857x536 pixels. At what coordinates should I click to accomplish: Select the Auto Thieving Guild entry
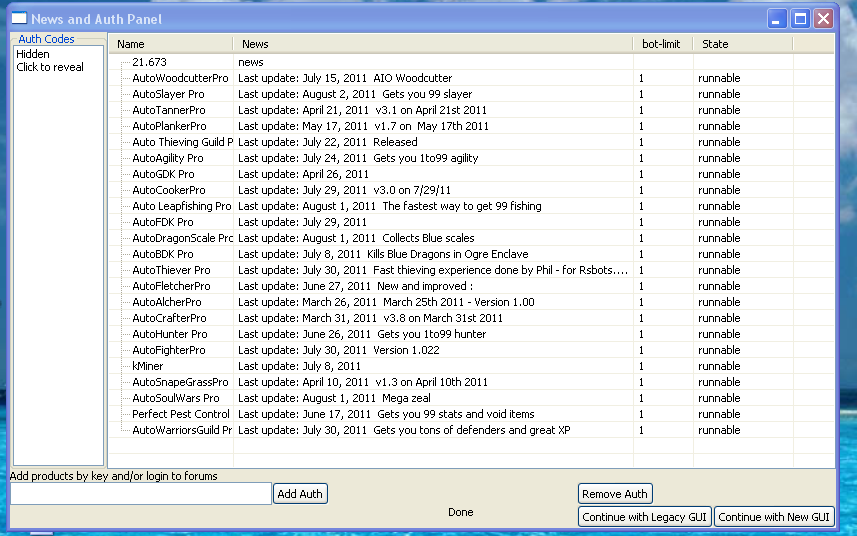click(x=183, y=142)
